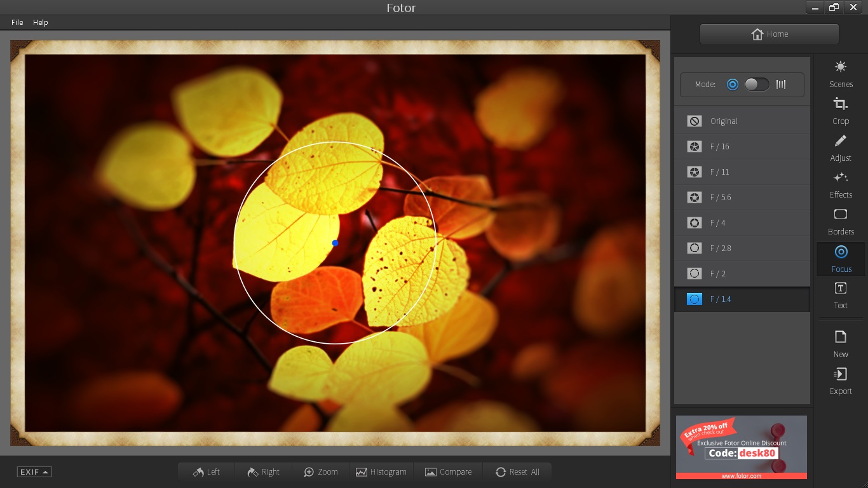
Task: Toggle the focus Mode switch
Action: click(x=757, y=85)
